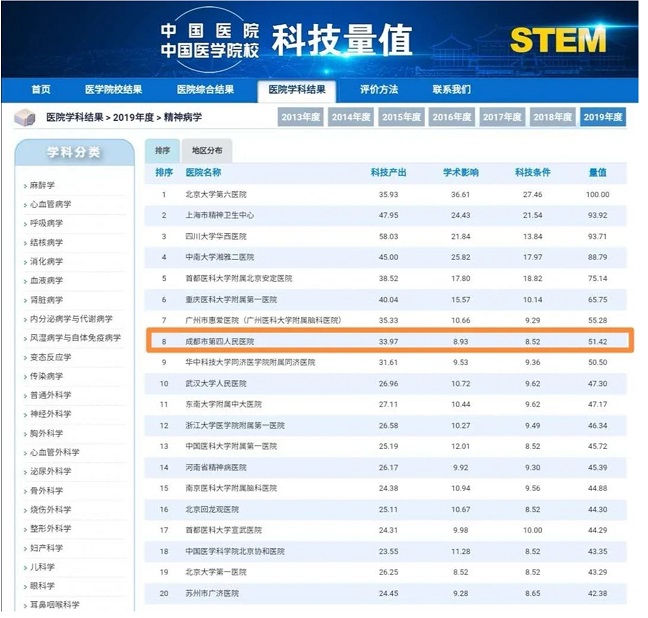648x618 pixels.
Task: Choose 儿科学 in the subject list
Action: (42, 567)
